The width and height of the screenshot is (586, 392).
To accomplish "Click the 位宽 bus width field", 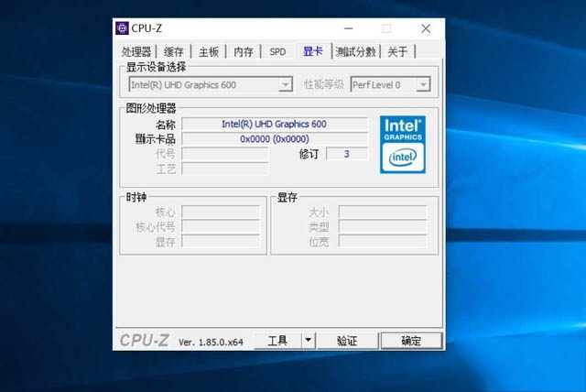I will coord(383,242).
